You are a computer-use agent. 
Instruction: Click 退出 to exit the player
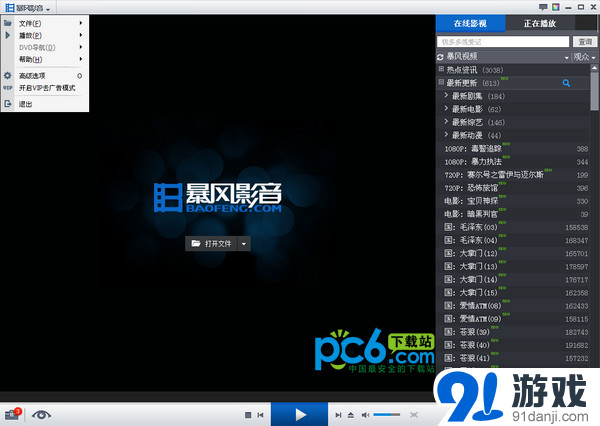point(45,104)
